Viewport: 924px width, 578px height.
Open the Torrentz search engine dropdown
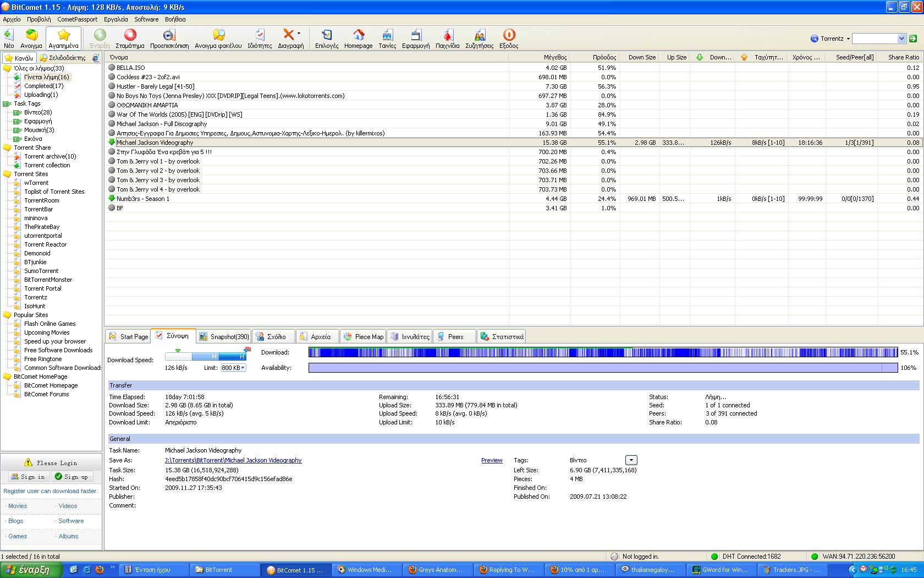point(848,39)
